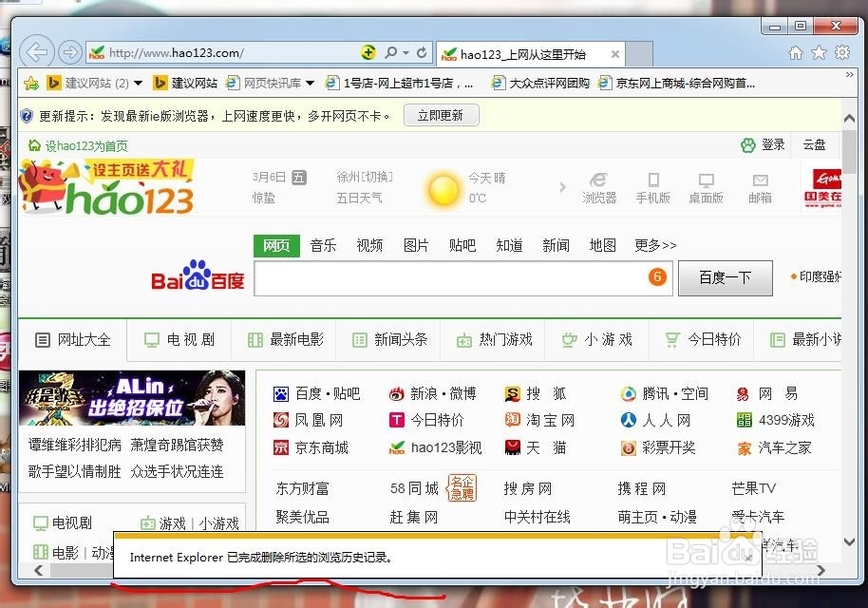Image resolution: width=868 pixels, height=608 pixels.
Task: Open 建议网站 favorite link
Action: (x=185, y=83)
